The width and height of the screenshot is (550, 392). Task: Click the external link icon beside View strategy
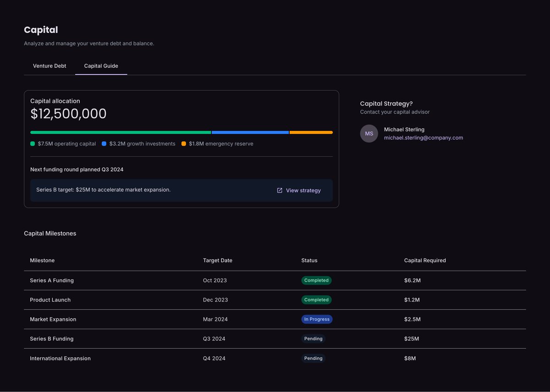click(x=280, y=191)
